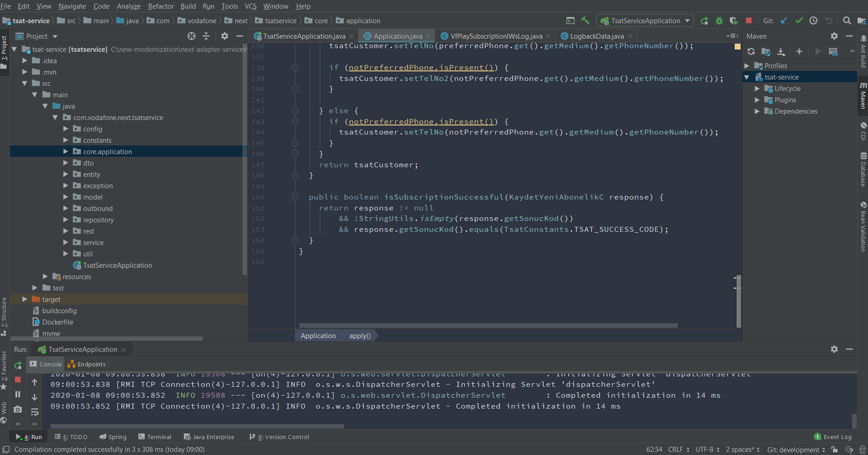This screenshot has height=455, width=868.
Task: Click the Application breadcrumb below the editor
Action: pos(318,335)
